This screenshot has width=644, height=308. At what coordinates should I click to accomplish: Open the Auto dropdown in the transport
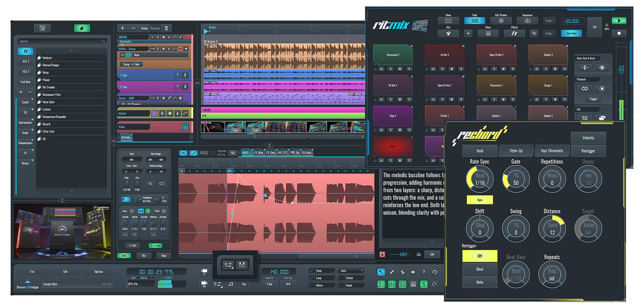pos(352,271)
